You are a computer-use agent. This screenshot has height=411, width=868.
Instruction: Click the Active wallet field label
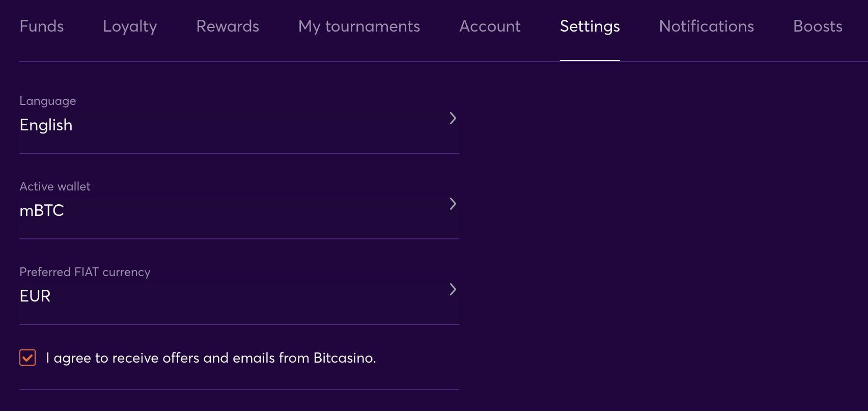click(55, 186)
